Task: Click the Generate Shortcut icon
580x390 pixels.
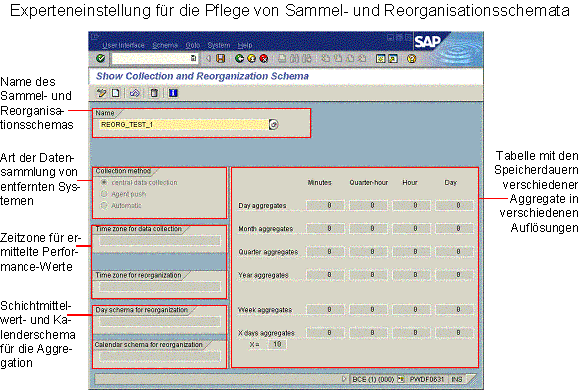Action: [x=393, y=58]
